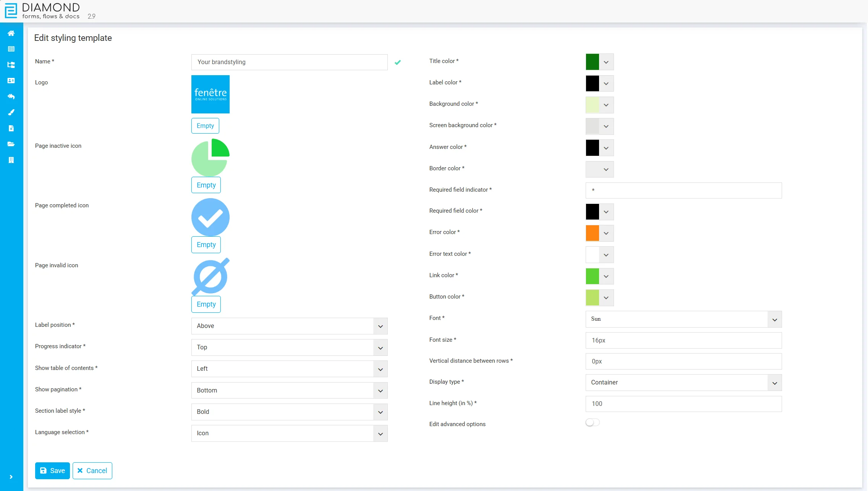The height and width of the screenshot is (491, 868).
Task: Click the Cancel button
Action: 92,471
